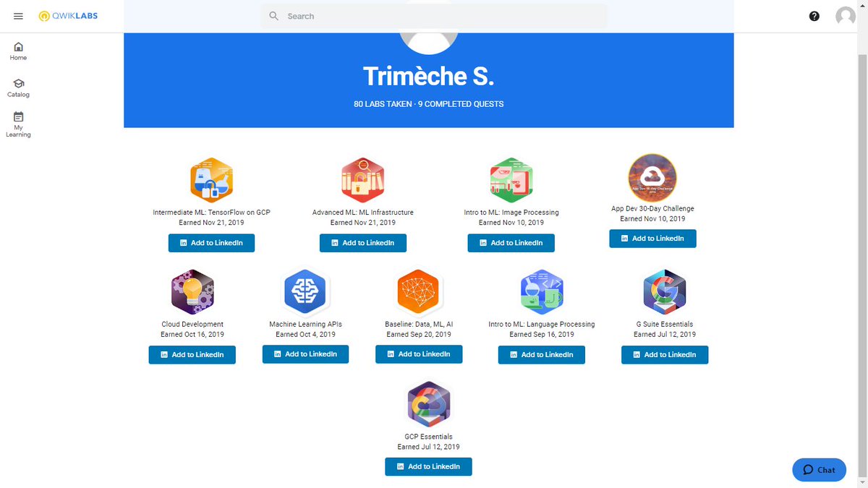Click App Dev 30-Day Challenge title

click(652, 209)
